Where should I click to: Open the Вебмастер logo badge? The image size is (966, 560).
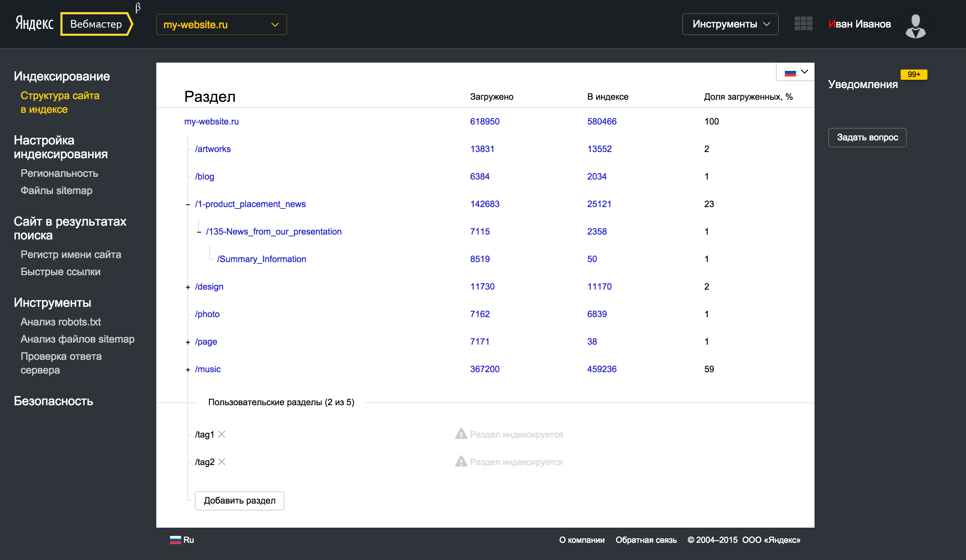coord(96,24)
